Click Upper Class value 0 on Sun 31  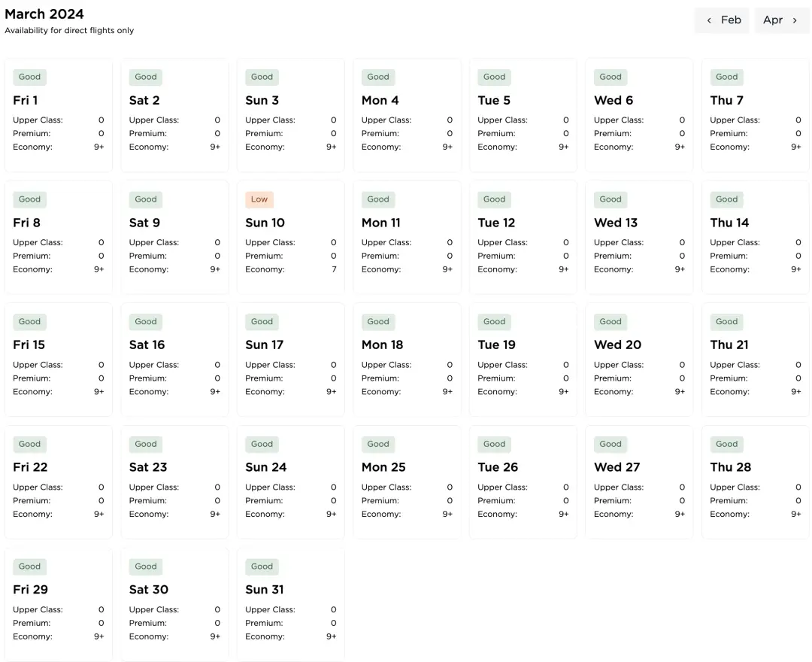click(334, 609)
